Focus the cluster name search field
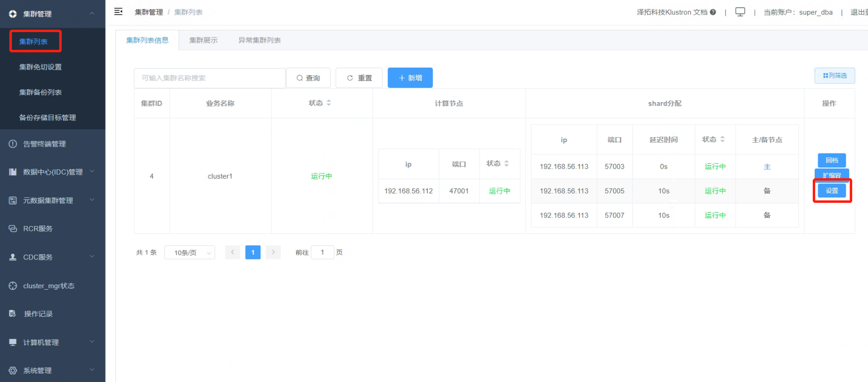This screenshot has width=868, height=382. (x=210, y=78)
